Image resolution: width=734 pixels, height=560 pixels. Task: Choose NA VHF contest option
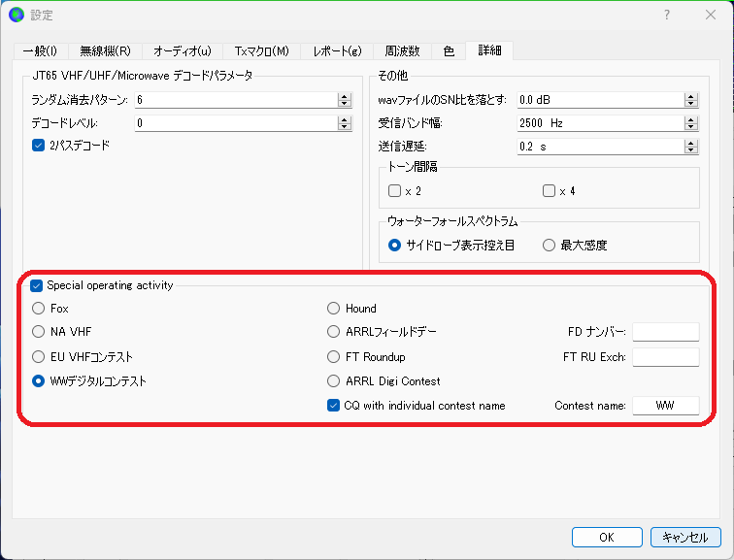(39, 332)
